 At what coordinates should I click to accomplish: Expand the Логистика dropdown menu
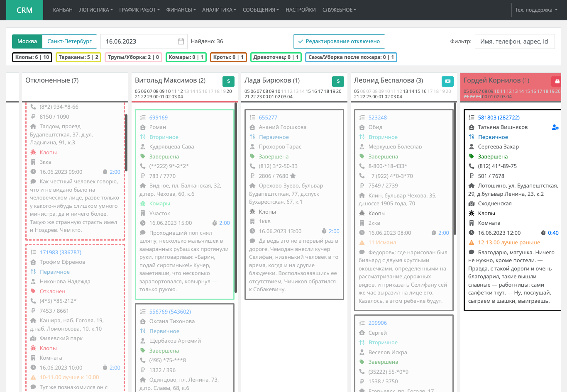point(96,10)
